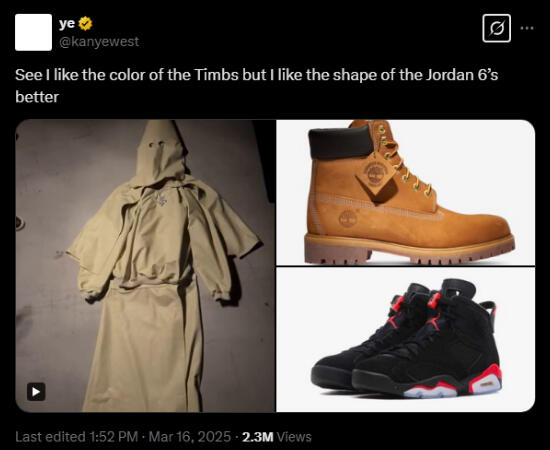Open the blank white profile avatar

[x=33, y=32]
